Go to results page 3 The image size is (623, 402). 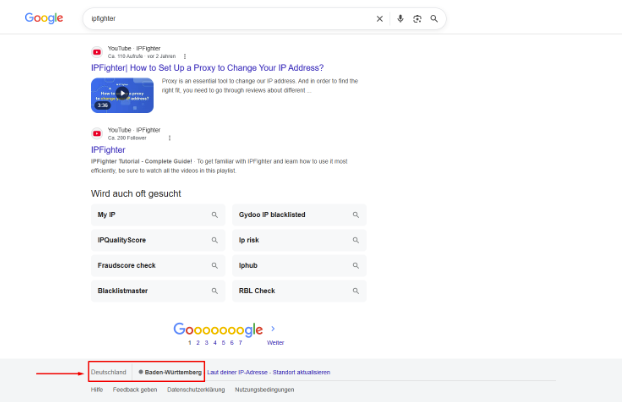[x=206, y=343]
